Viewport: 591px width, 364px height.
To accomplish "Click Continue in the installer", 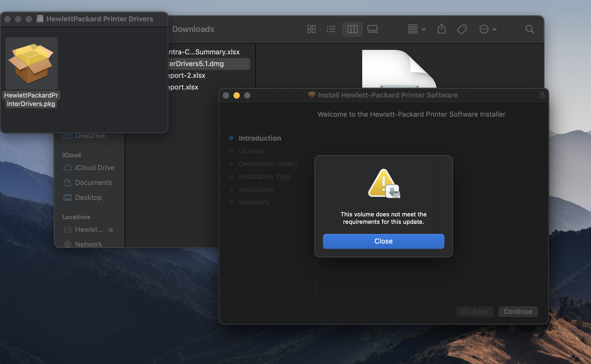I will [518, 312].
